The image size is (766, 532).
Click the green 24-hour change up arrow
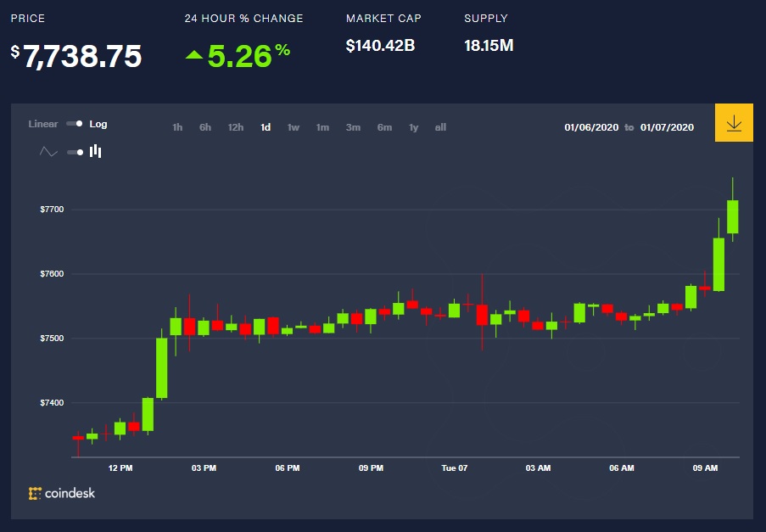pos(194,54)
